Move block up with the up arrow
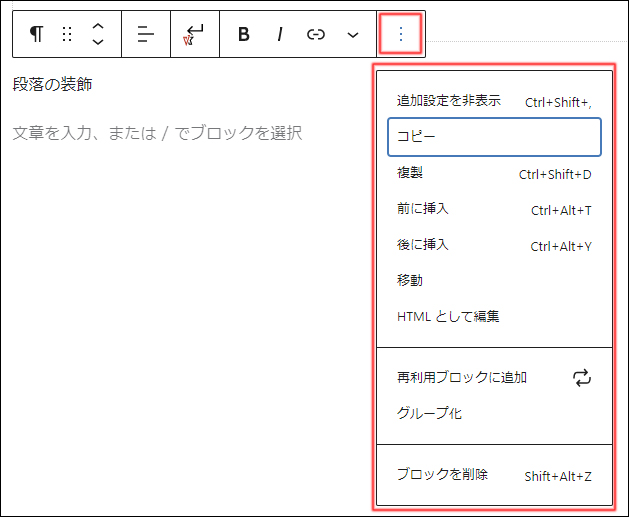Screen dimensions: 629x517 point(98,26)
